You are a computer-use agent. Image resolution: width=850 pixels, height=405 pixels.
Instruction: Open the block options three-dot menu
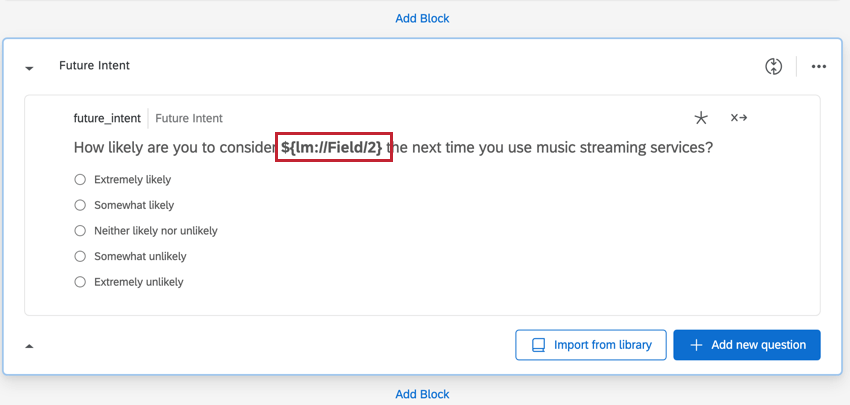coord(819,66)
